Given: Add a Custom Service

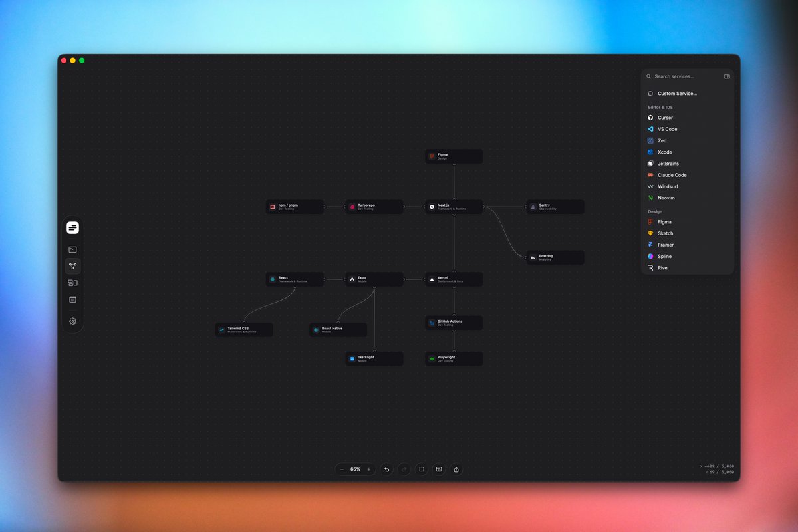Looking at the screenshot, I should point(688,94).
